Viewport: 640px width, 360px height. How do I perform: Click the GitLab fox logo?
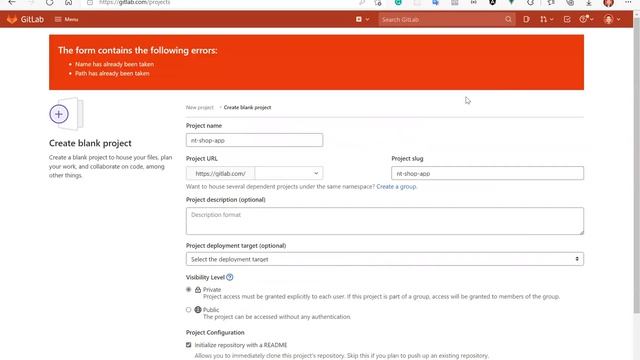[x=12, y=19]
